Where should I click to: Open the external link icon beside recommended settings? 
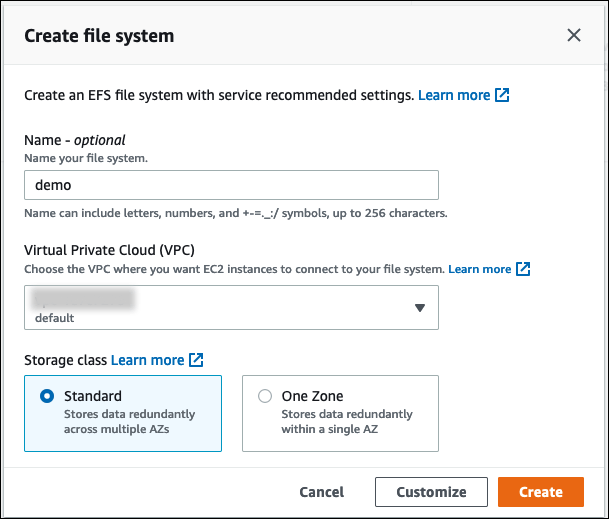point(503,96)
